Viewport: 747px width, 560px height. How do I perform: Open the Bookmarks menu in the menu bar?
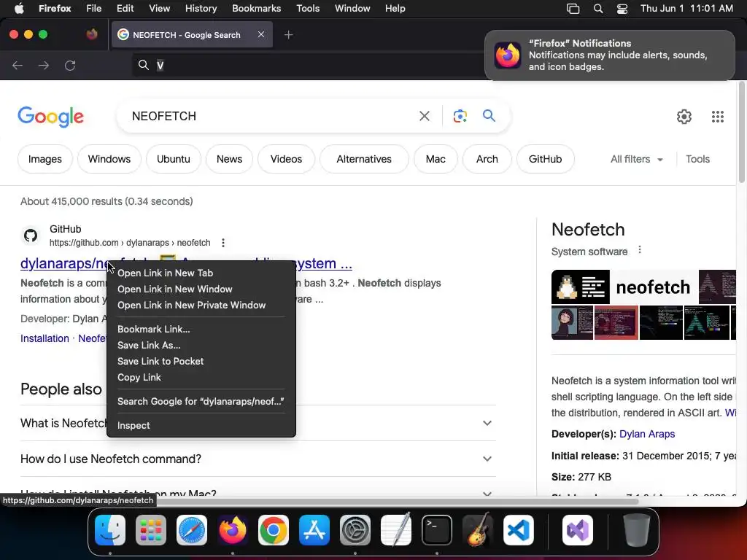(x=256, y=8)
